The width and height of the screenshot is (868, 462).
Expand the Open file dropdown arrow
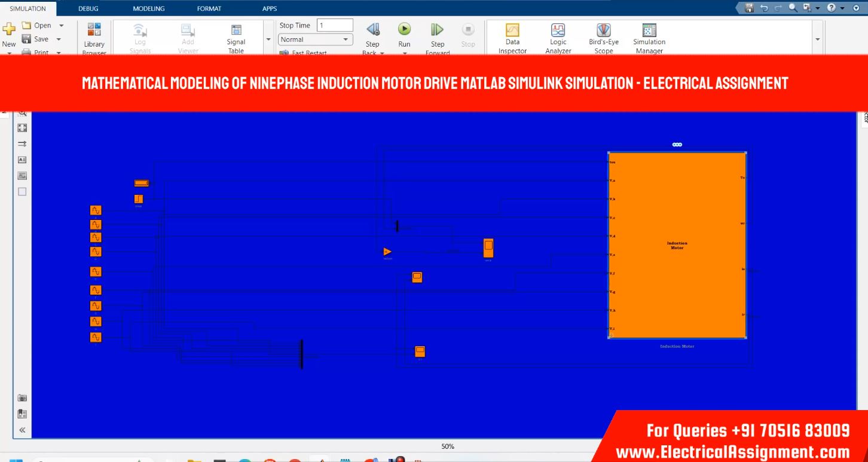pos(61,26)
